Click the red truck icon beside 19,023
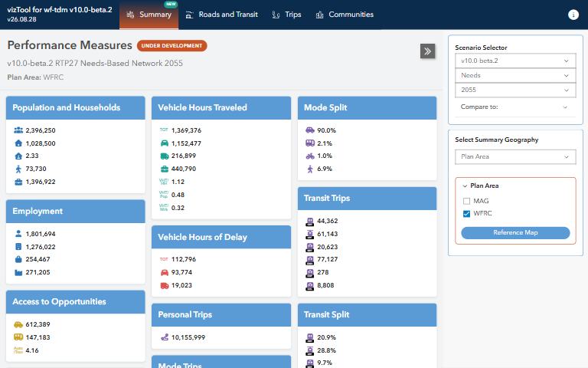 coord(165,285)
